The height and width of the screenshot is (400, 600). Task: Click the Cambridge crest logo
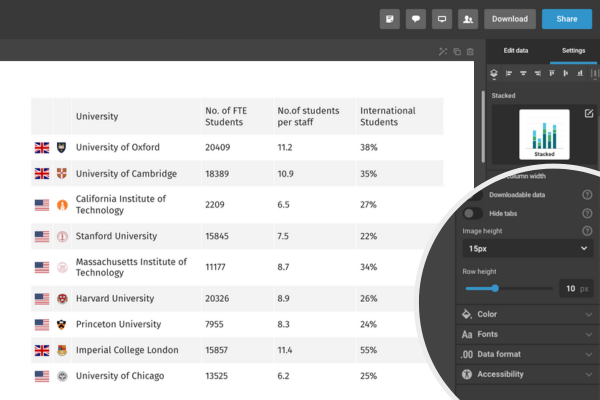coord(62,173)
